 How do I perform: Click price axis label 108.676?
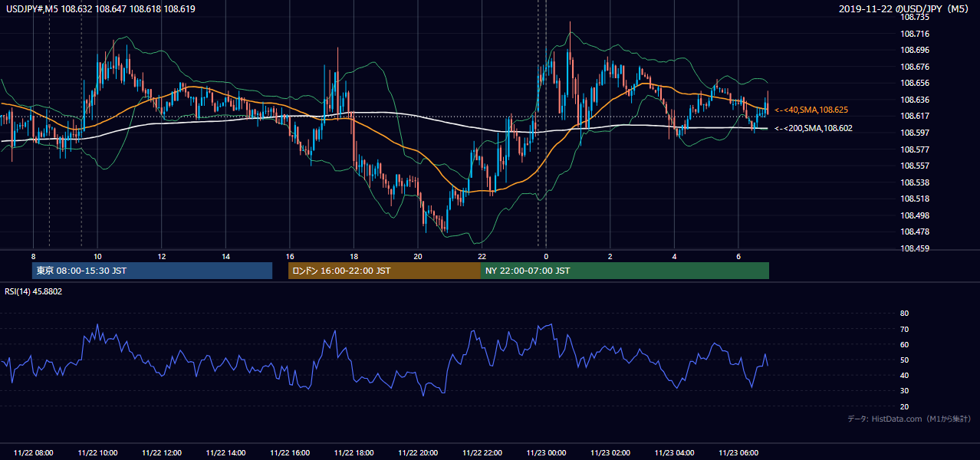click(914, 67)
